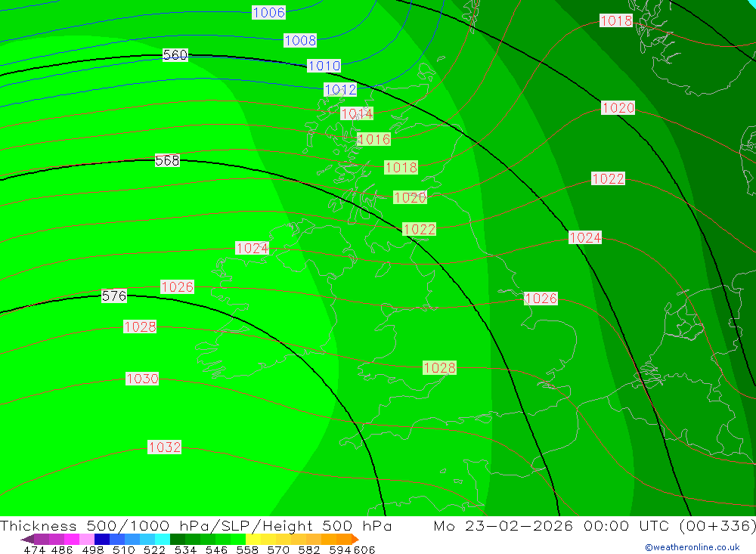Screen dimensions: 756x554
Task: Click the light pink legend swatch above 498
Action: tap(87, 539)
